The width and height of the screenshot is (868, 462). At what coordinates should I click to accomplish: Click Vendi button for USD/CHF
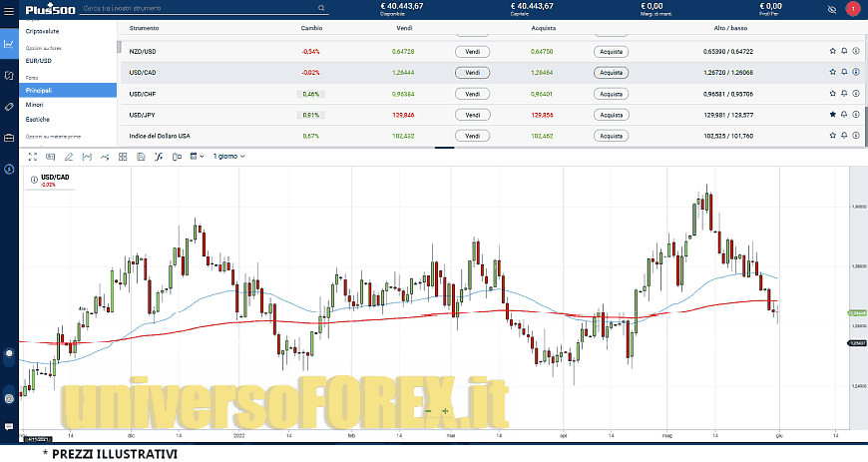click(472, 94)
